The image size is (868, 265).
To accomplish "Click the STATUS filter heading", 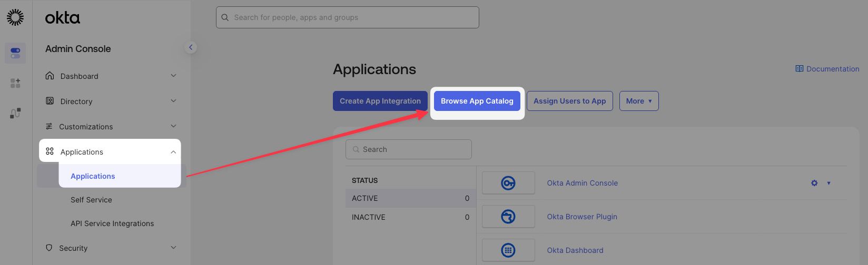I will [x=364, y=180].
